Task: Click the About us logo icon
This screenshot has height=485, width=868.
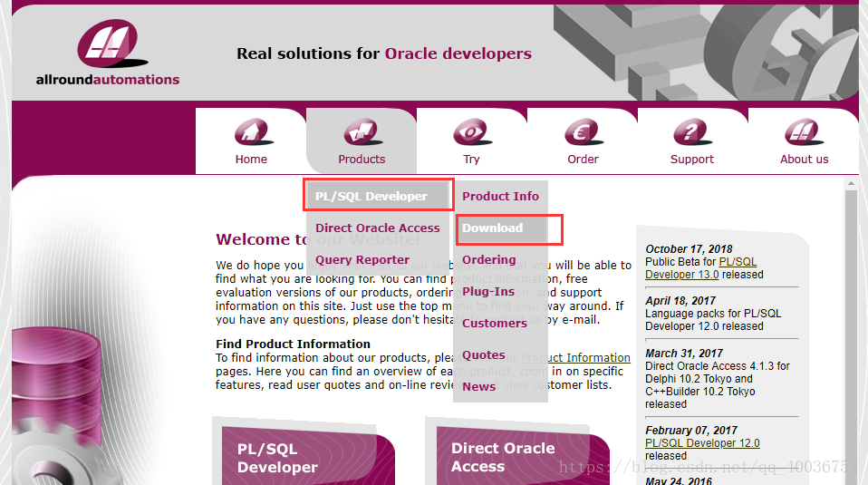Action: coord(805,131)
